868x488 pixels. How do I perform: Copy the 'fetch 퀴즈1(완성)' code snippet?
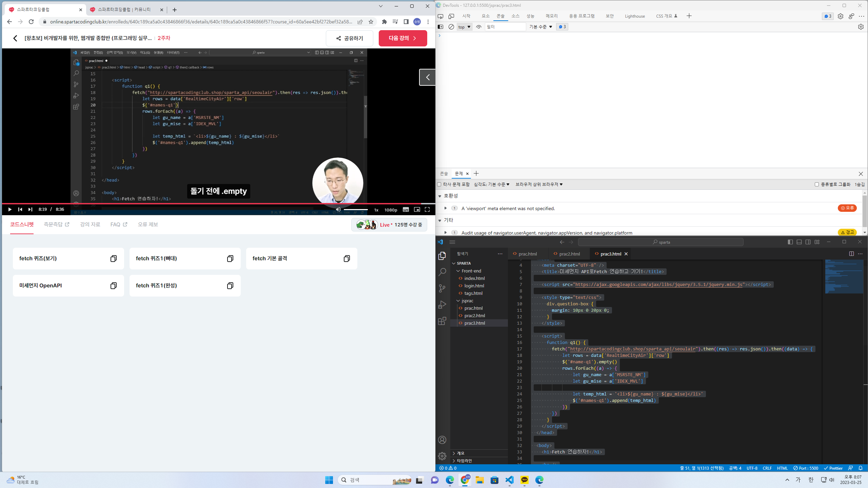(230, 286)
